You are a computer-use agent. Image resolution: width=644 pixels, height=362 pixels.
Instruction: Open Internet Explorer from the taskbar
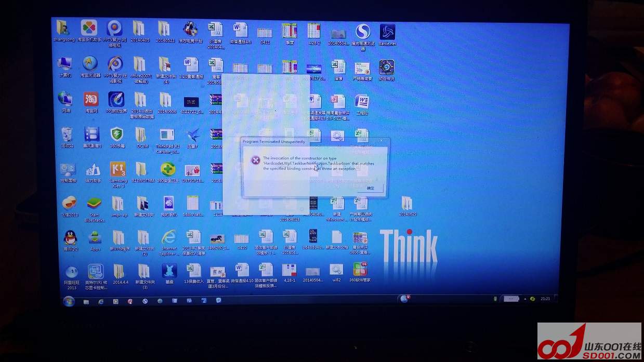pos(101,301)
